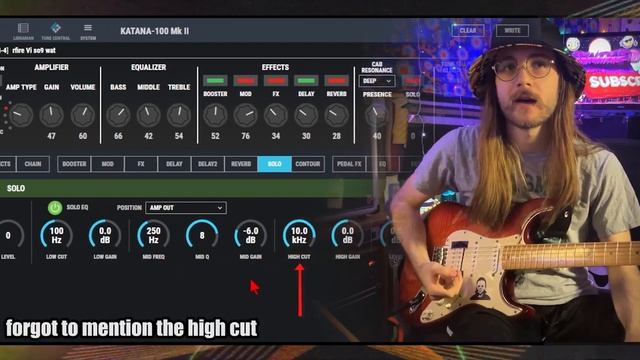Click the REVERB level knob
The height and width of the screenshot is (360, 640).
pyautogui.click(x=336, y=115)
